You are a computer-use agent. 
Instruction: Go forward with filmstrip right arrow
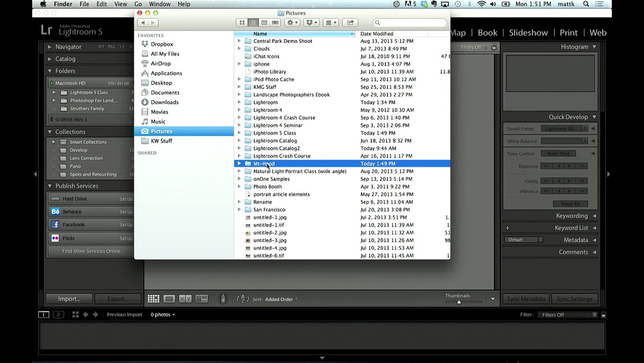[x=96, y=315]
